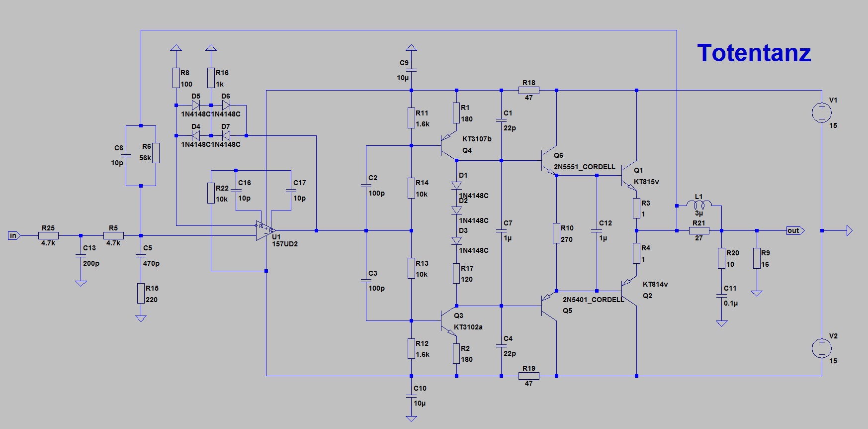Select the R22 resistor symbol
868x429 pixels.
click(211, 193)
